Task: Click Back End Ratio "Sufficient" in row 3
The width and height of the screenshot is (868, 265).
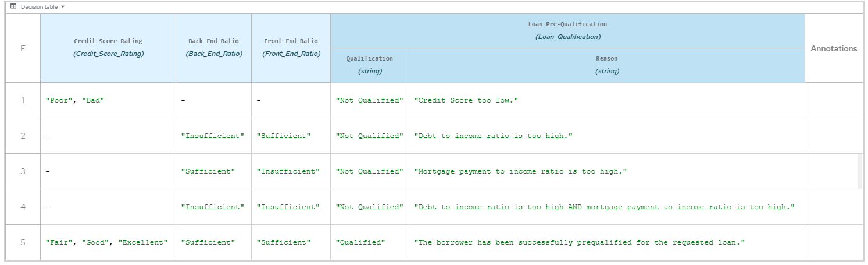Action: [x=213, y=171]
